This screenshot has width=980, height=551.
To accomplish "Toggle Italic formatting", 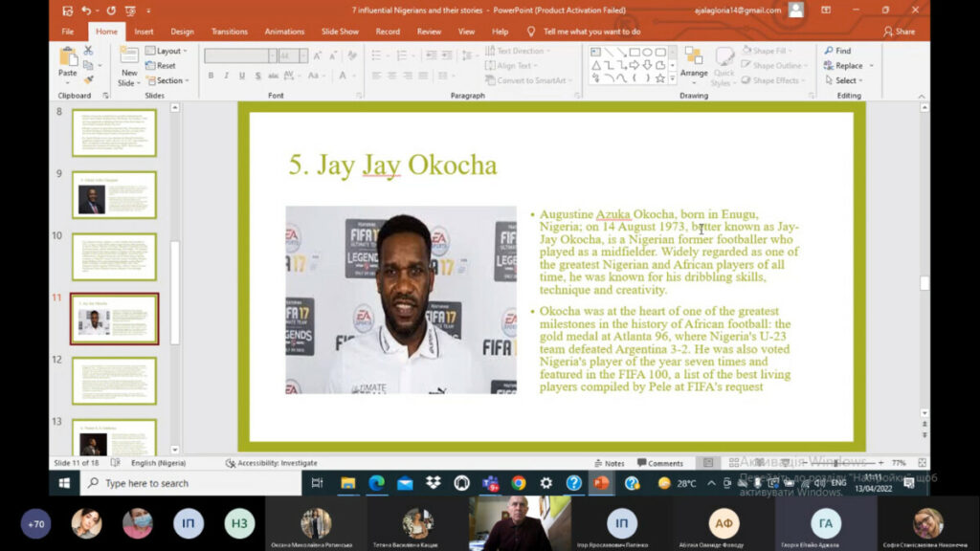I will click(226, 76).
